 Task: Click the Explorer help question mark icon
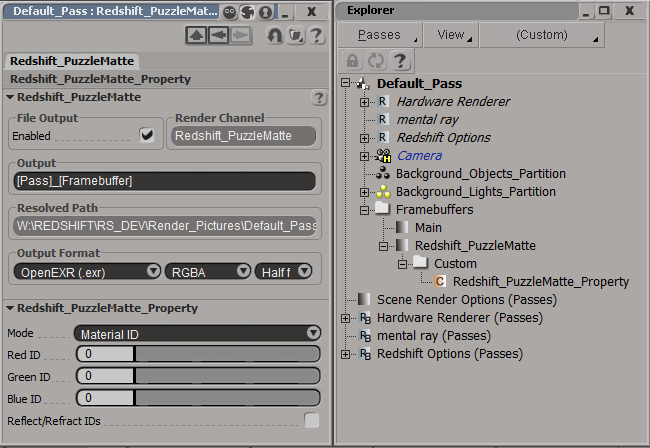tap(400, 61)
